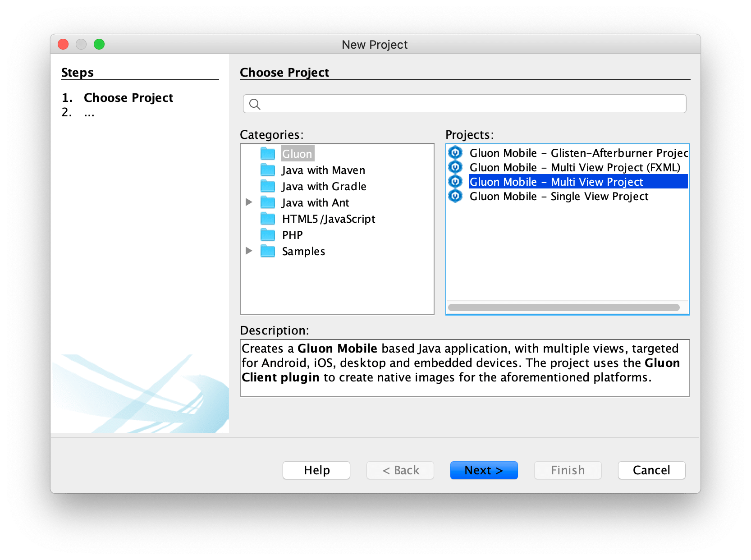Click the Glisten-Afterburner project Gluon icon
Viewport: 751px width, 560px height.
(x=455, y=153)
